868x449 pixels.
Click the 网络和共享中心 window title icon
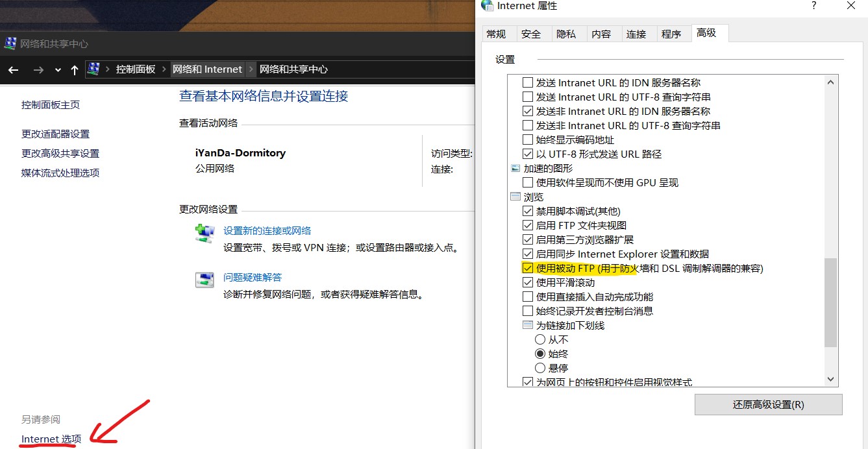click(10, 43)
